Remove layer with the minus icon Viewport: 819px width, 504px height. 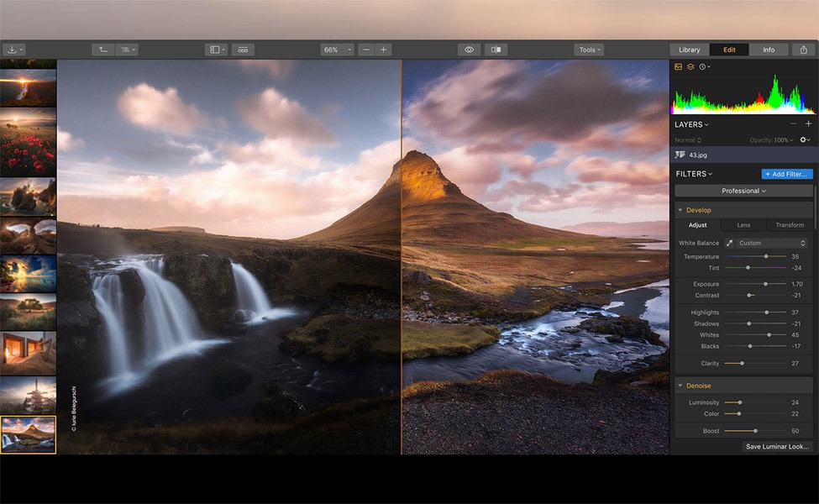pyautogui.click(x=794, y=123)
